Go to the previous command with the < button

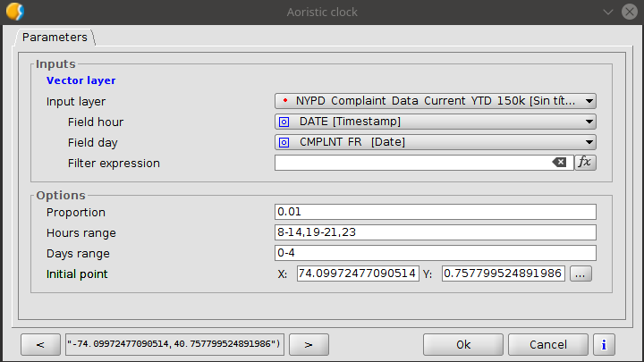(41, 344)
